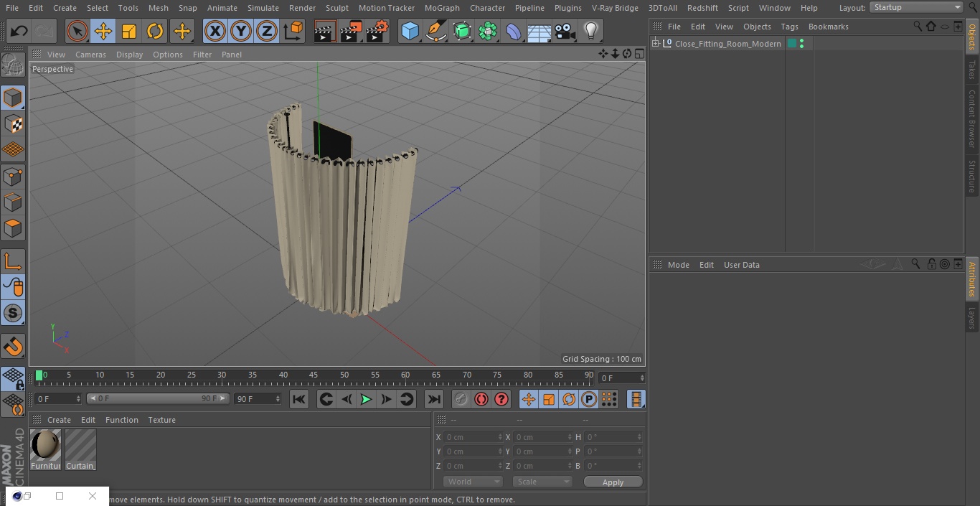This screenshot has width=980, height=506.
Task: Open the Scale mode dropdown
Action: (542, 482)
